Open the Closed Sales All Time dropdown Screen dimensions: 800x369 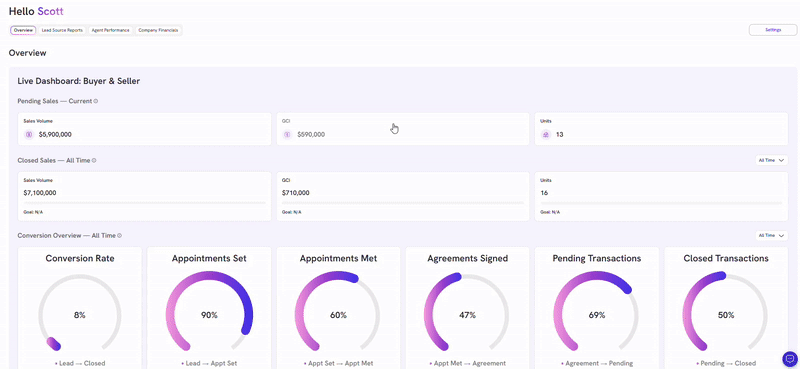pos(771,160)
